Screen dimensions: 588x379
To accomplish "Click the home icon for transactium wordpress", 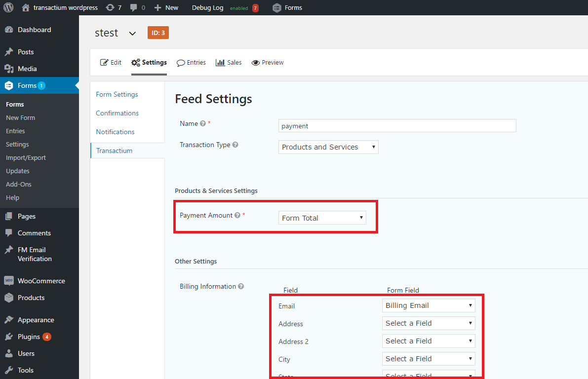I will 26,7.
